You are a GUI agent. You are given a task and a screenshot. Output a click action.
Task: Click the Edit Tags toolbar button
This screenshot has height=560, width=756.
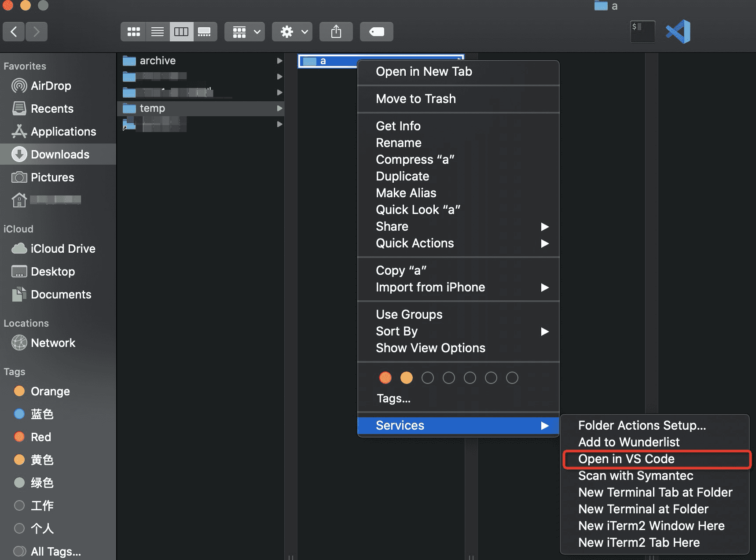[377, 32]
